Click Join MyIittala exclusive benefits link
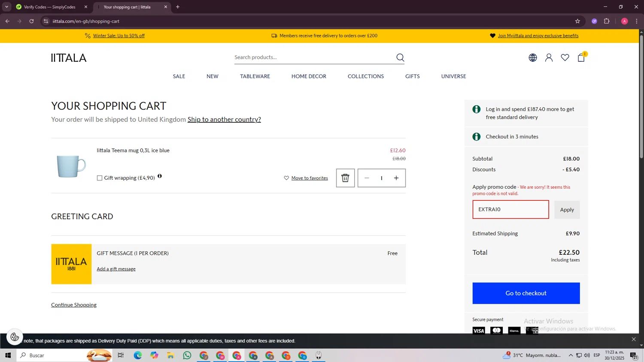The height and width of the screenshot is (362, 644). point(538,36)
